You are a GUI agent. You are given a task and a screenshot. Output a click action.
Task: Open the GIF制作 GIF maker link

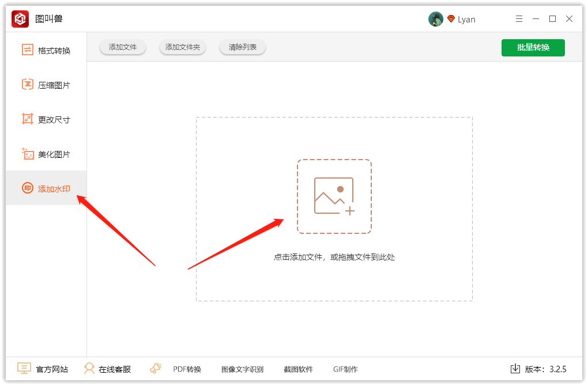click(x=345, y=369)
